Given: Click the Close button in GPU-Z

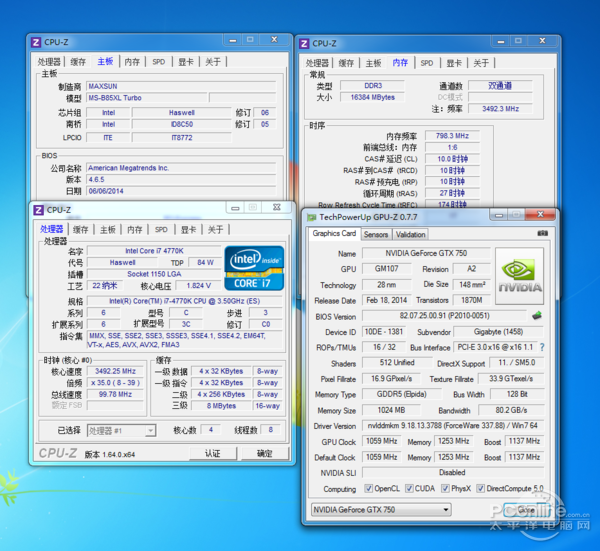Looking at the screenshot, I should click(526, 510).
